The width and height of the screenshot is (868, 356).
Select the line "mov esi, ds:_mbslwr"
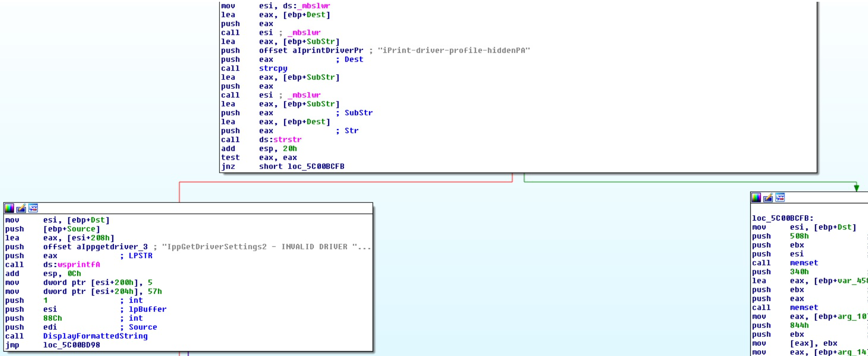tap(275, 6)
